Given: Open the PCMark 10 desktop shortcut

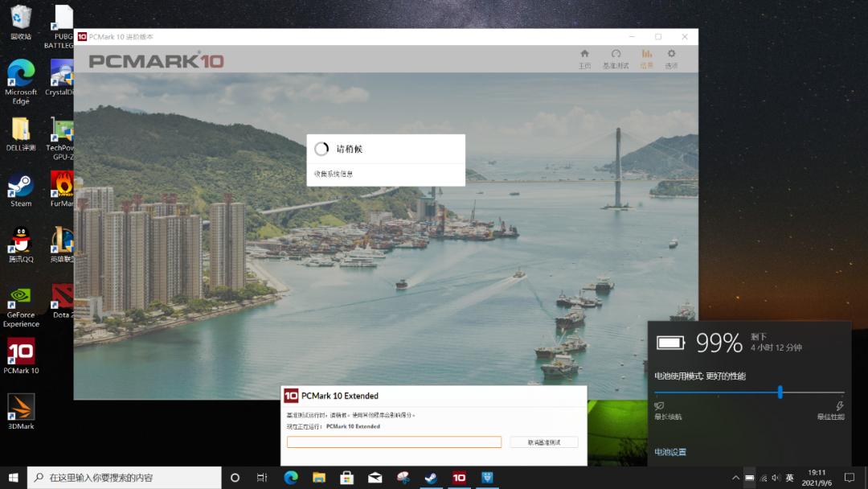Looking at the screenshot, I should click(21, 356).
